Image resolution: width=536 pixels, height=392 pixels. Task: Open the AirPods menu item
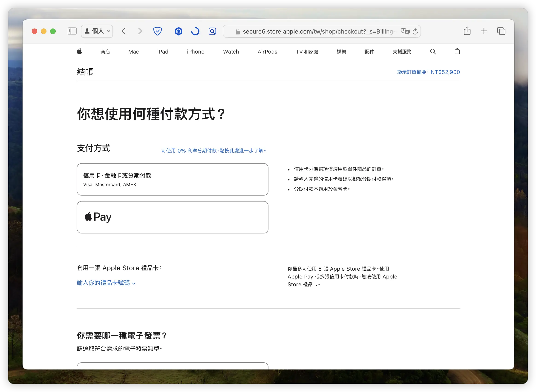pos(267,52)
